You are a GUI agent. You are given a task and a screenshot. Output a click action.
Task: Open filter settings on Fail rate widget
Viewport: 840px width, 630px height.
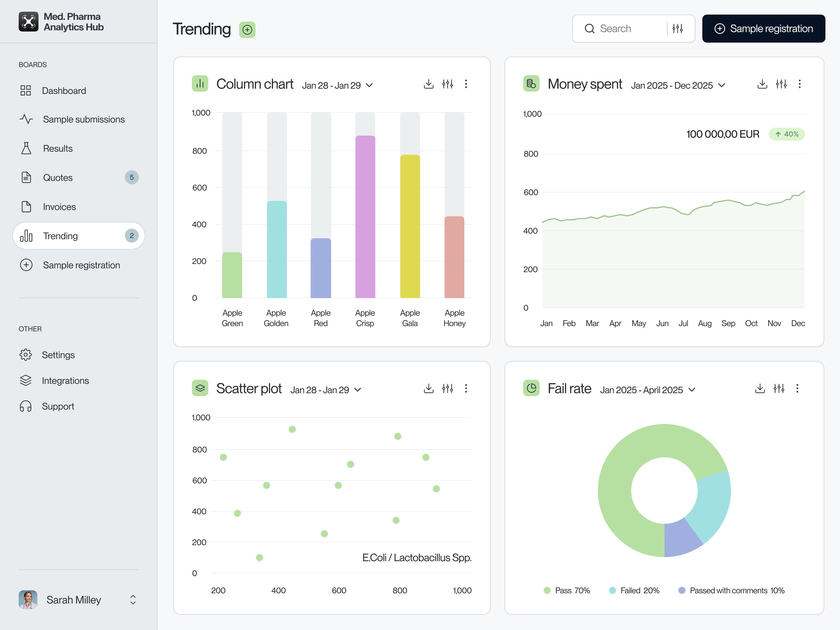click(779, 388)
